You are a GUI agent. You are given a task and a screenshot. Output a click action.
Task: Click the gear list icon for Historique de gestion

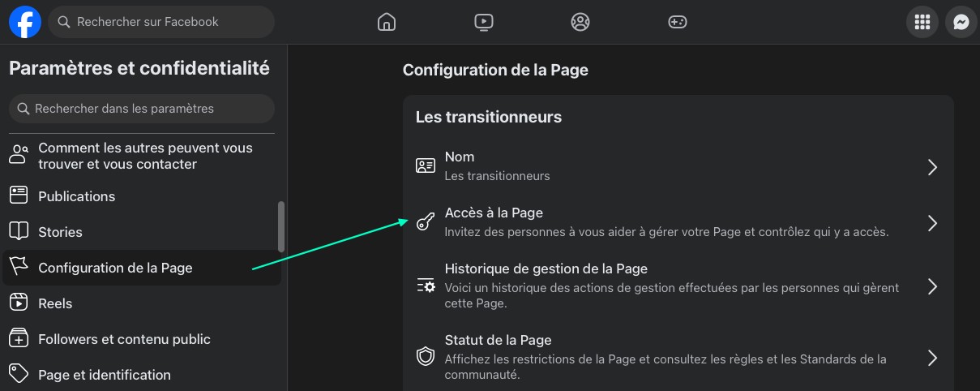pos(426,286)
